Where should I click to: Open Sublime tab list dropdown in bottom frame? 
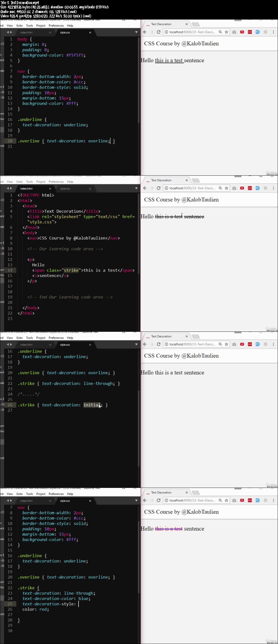click(136, 501)
